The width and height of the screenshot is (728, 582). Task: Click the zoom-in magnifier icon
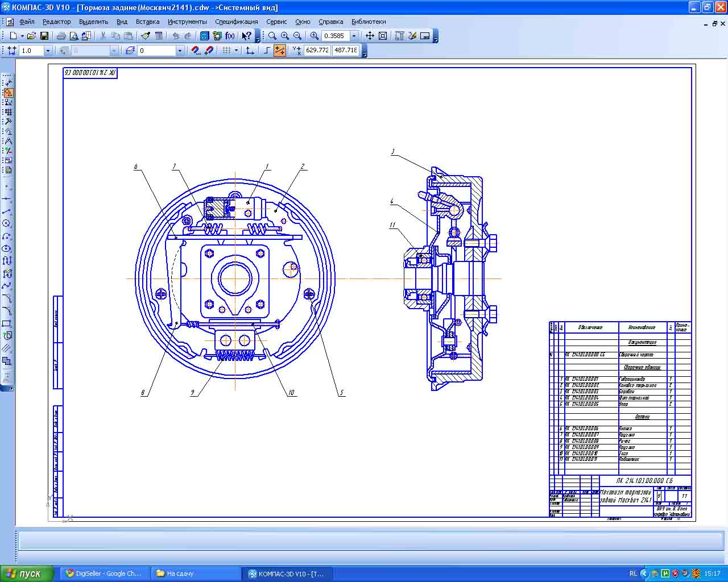(x=284, y=36)
